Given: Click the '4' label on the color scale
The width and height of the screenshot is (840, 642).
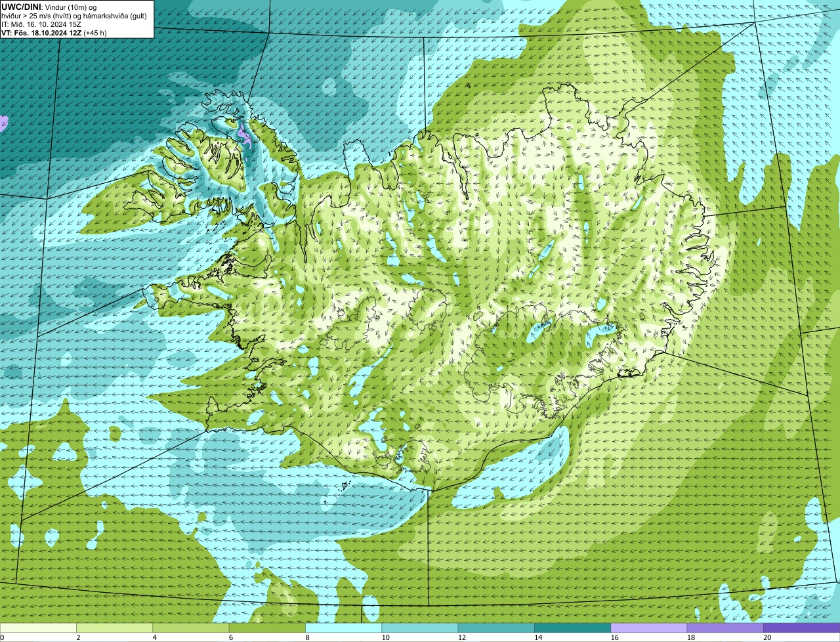Looking at the screenshot, I should 154,637.
